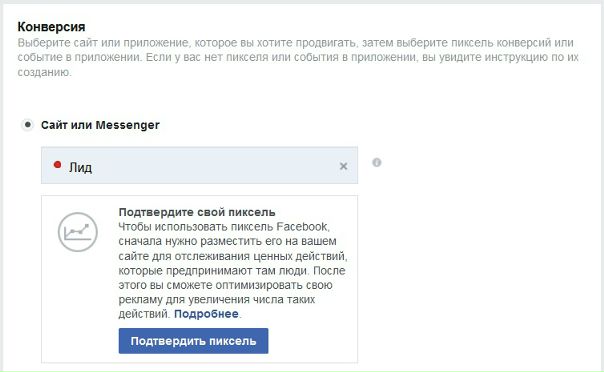Click the Конверсия section heading
The height and width of the screenshot is (372, 604).
pos(51,27)
